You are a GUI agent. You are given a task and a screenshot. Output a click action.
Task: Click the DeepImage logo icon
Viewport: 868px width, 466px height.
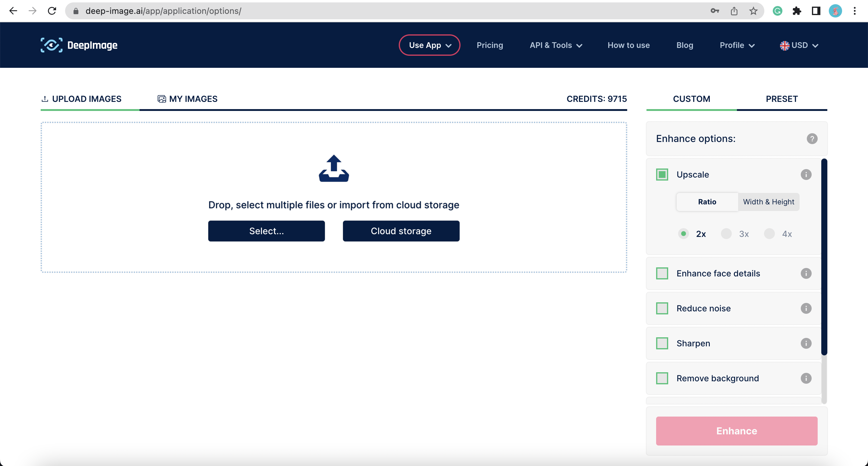[x=51, y=45]
